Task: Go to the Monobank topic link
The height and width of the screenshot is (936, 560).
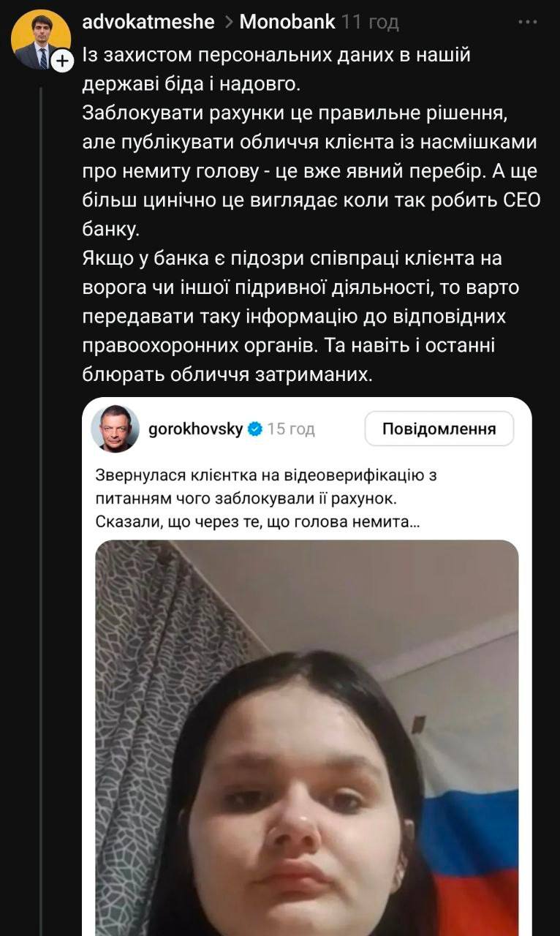Action: tap(287, 22)
